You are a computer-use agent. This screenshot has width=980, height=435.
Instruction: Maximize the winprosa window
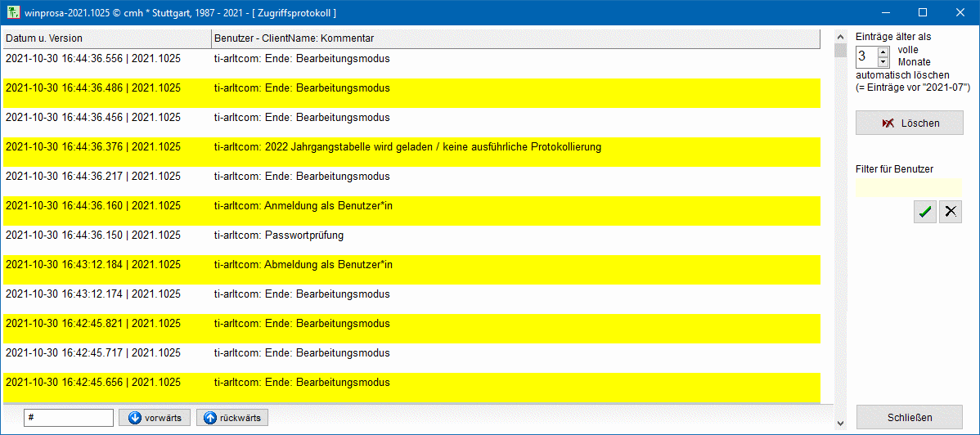[923, 13]
